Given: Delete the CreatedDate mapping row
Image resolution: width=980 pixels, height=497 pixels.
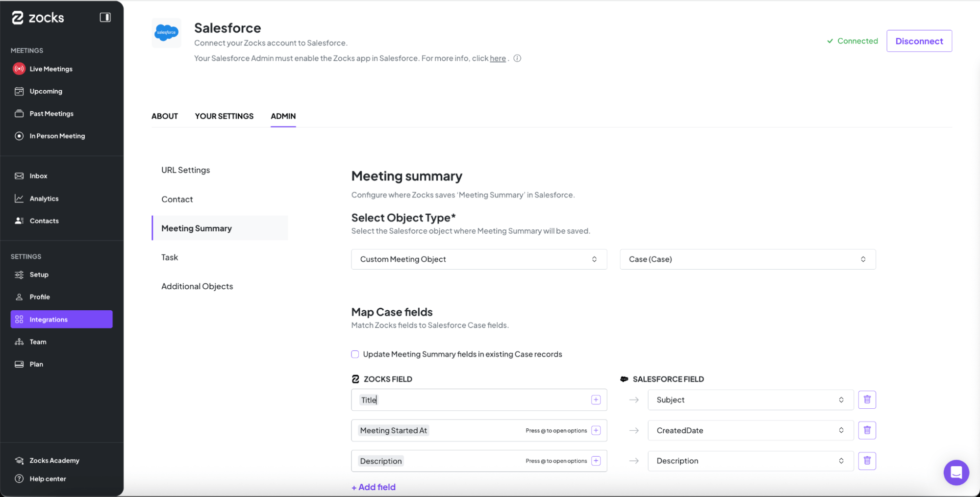Looking at the screenshot, I should pos(867,430).
